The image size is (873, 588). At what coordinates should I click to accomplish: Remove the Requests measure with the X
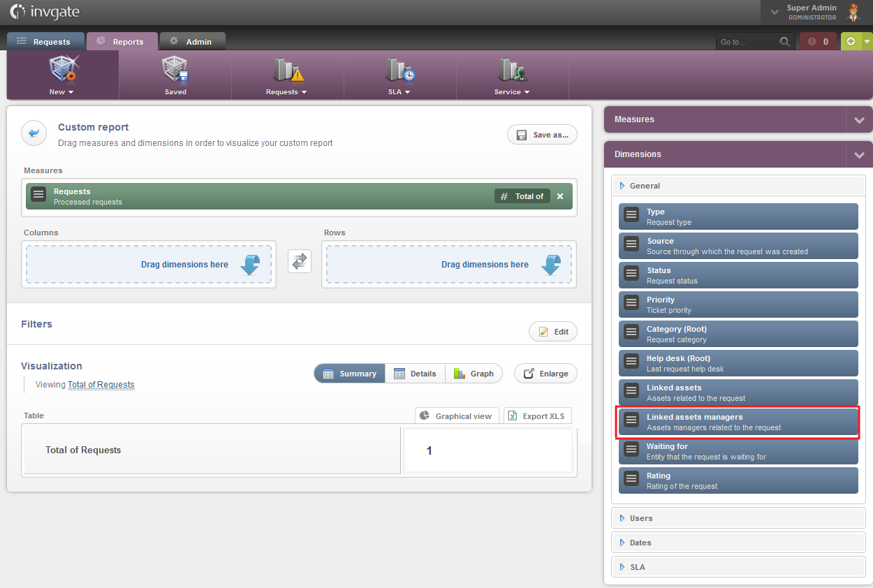tap(560, 196)
